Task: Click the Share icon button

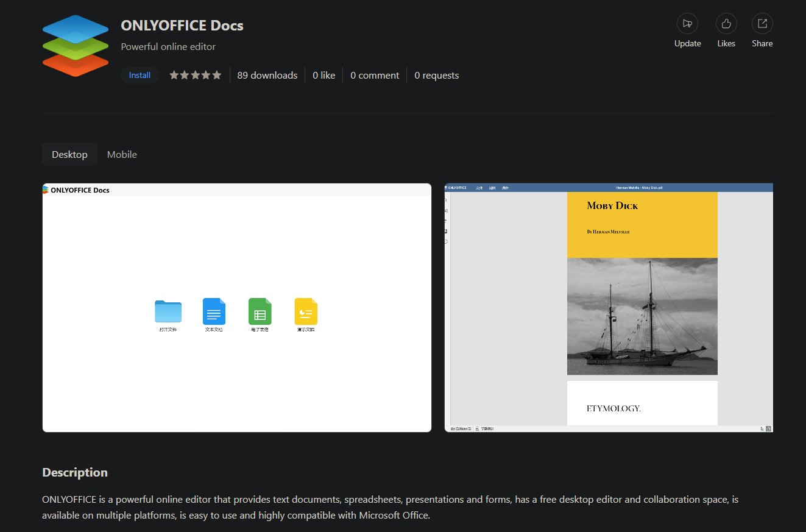Action: point(762,24)
